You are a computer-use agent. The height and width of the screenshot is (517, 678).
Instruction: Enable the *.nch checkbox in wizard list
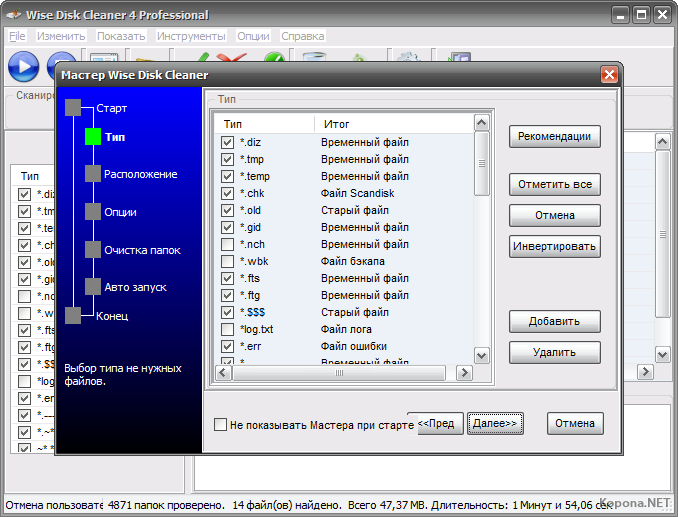228,244
